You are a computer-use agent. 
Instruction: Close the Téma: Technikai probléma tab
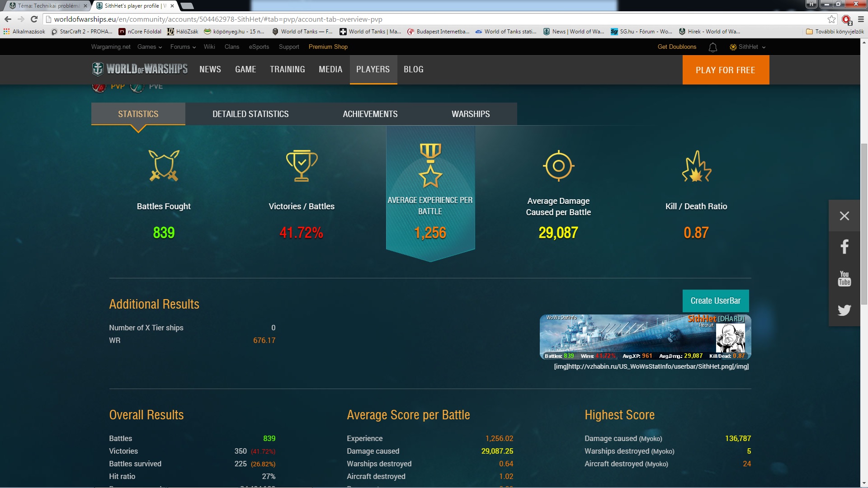(x=85, y=6)
